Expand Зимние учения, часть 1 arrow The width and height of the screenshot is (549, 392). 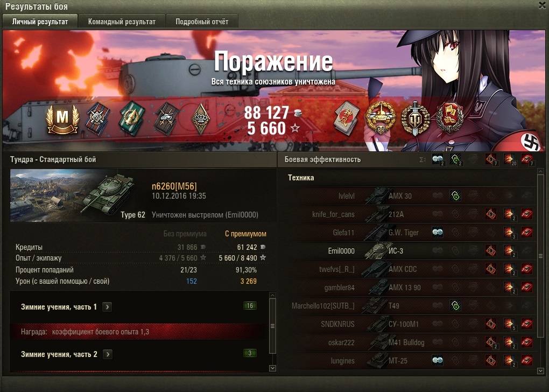pyautogui.click(x=107, y=307)
